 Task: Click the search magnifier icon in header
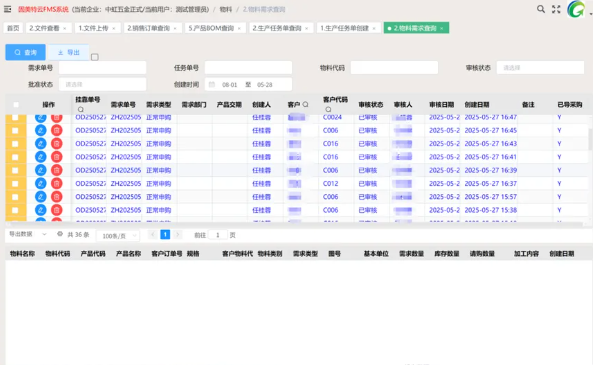pyautogui.click(x=541, y=9)
